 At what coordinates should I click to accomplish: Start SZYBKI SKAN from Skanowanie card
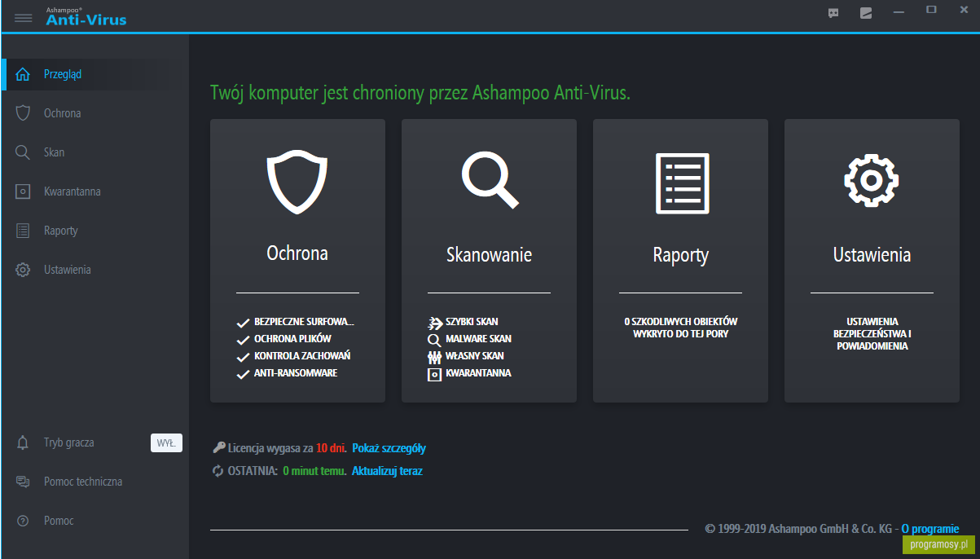[472, 322]
